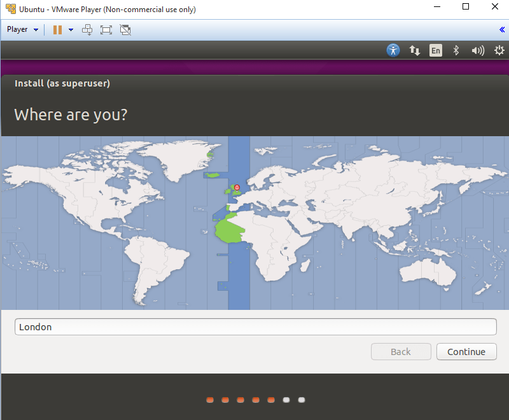Maximize the VMware Player window
The height and width of the screenshot is (420, 509).
tap(466, 7)
